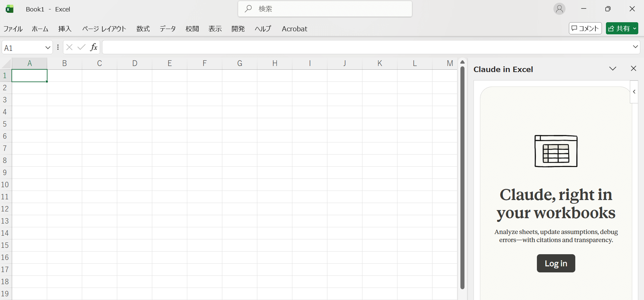Image resolution: width=644 pixels, height=300 pixels.
Task: Open the 挿入 ribbon tab
Action: (65, 29)
